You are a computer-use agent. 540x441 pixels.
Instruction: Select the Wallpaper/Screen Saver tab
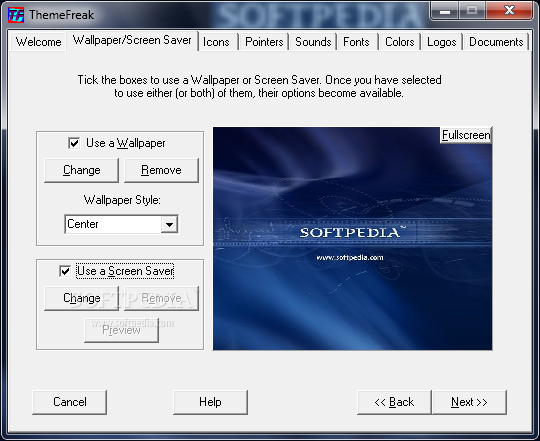click(x=132, y=40)
